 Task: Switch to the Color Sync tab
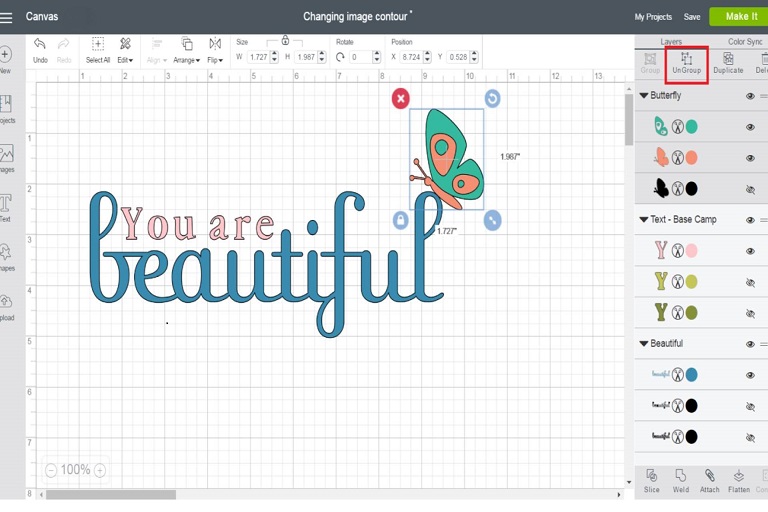[x=745, y=42]
